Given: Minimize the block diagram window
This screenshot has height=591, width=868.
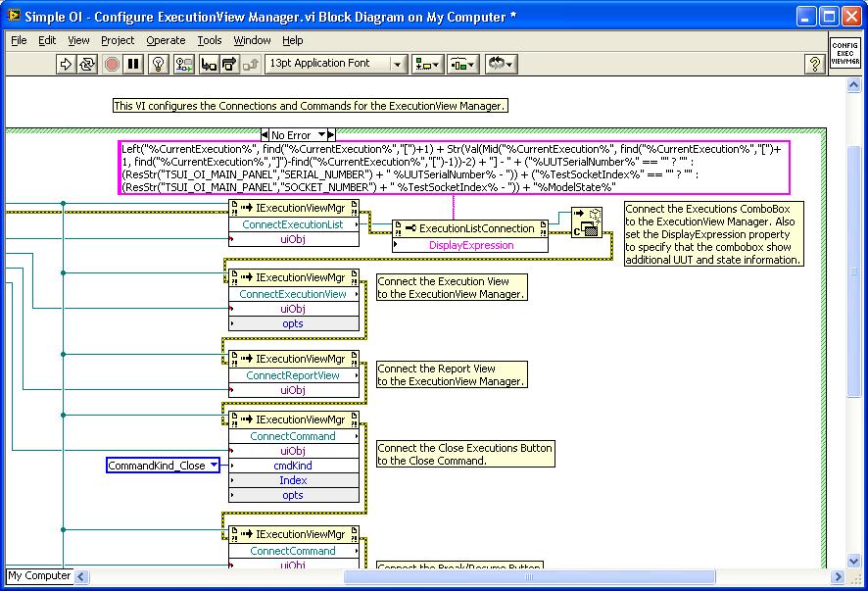Looking at the screenshot, I should point(806,16).
